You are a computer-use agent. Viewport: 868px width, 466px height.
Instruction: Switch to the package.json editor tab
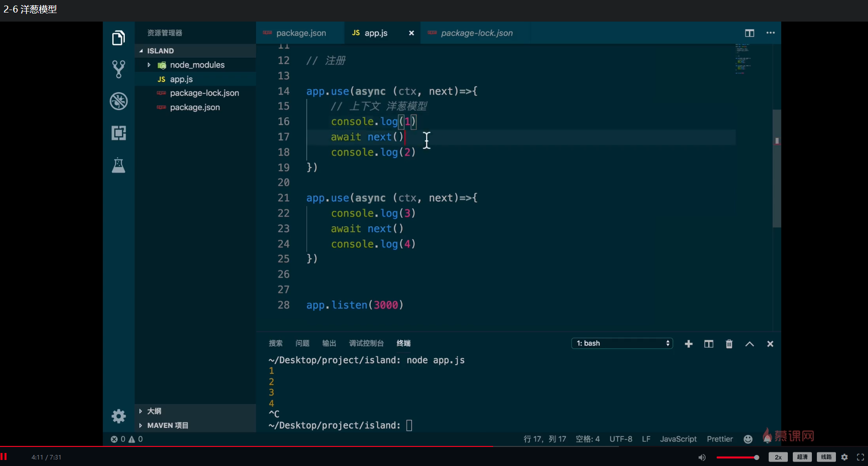(301, 33)
